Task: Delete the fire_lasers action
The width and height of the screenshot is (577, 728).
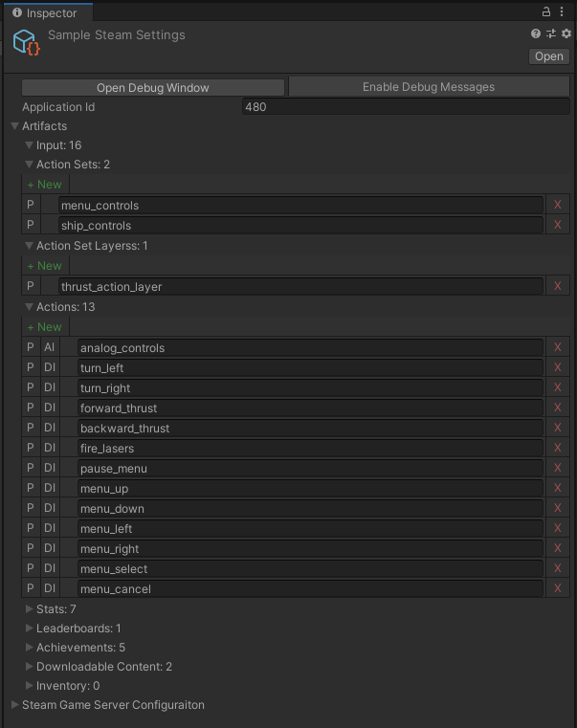Action: 558,448
